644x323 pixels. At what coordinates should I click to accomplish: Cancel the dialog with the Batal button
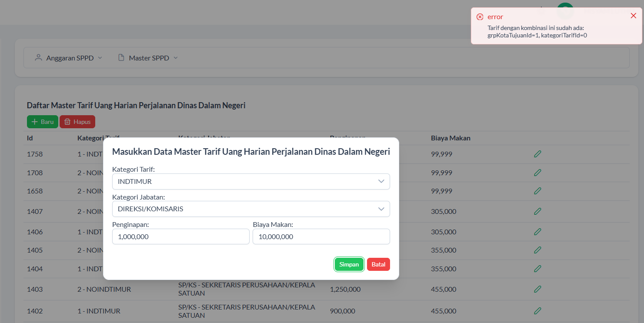[x=378, y=264]
